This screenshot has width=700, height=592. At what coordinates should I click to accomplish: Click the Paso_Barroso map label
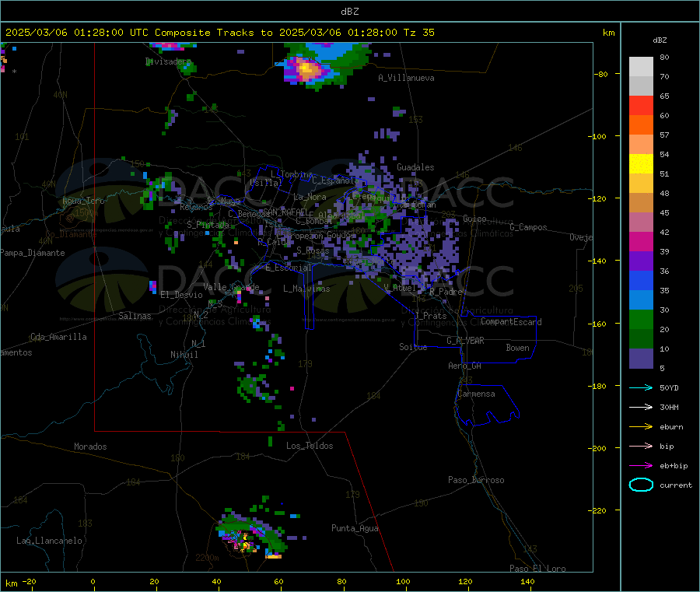(x=476, y=480)
